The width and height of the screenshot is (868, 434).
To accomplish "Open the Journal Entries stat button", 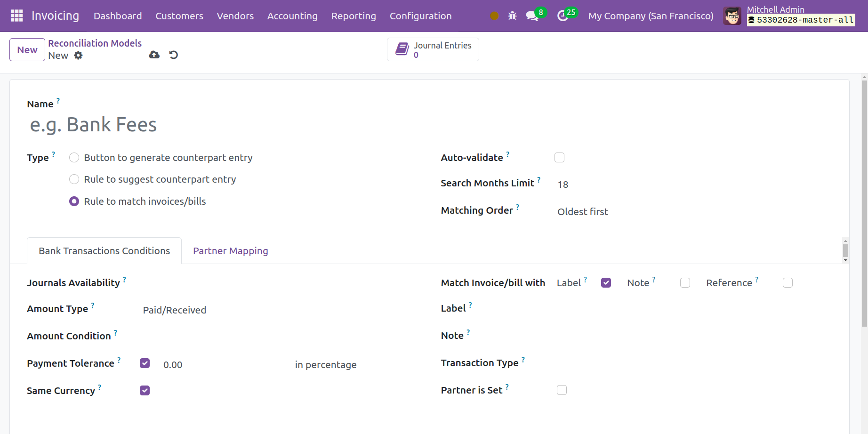I will tap(433, 49).
